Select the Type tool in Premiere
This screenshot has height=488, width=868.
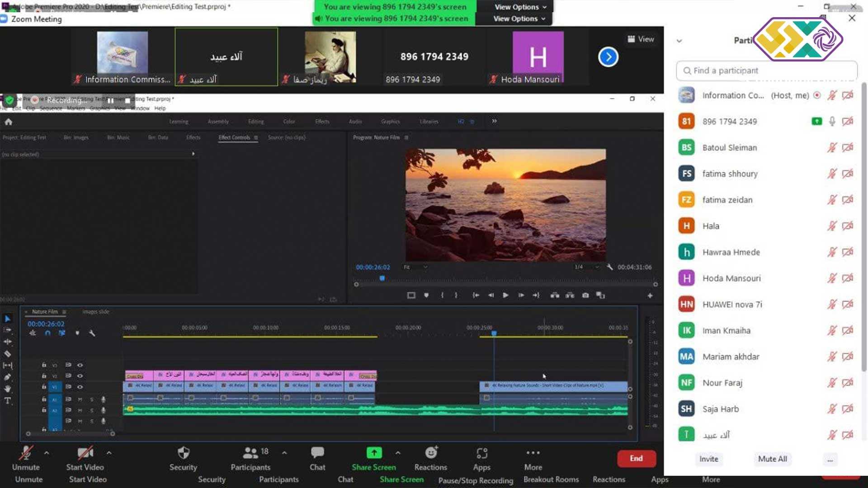coord(8,401)
